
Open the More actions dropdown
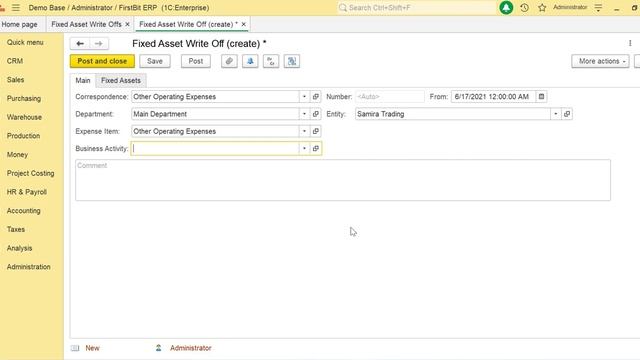point(600,61)
